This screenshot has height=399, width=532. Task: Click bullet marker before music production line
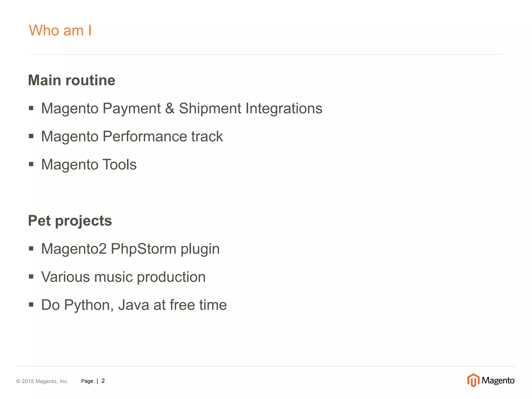click(x=31, y=277)
